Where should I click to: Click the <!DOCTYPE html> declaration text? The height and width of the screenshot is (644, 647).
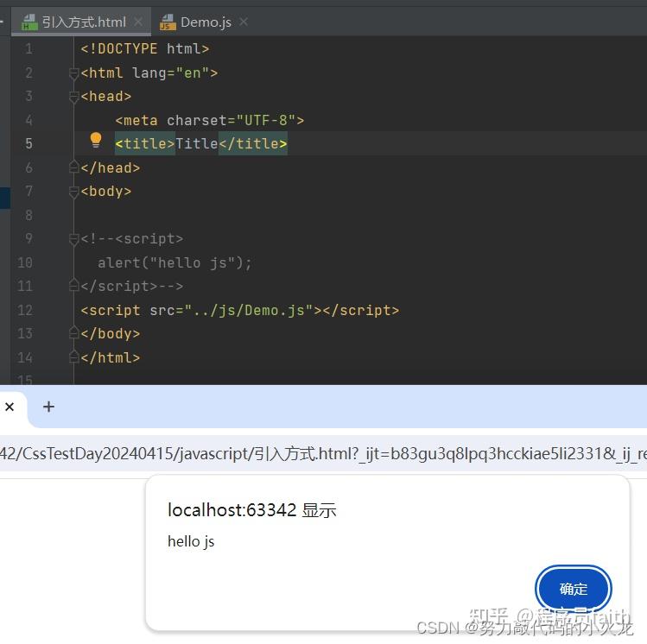(145, 49)
